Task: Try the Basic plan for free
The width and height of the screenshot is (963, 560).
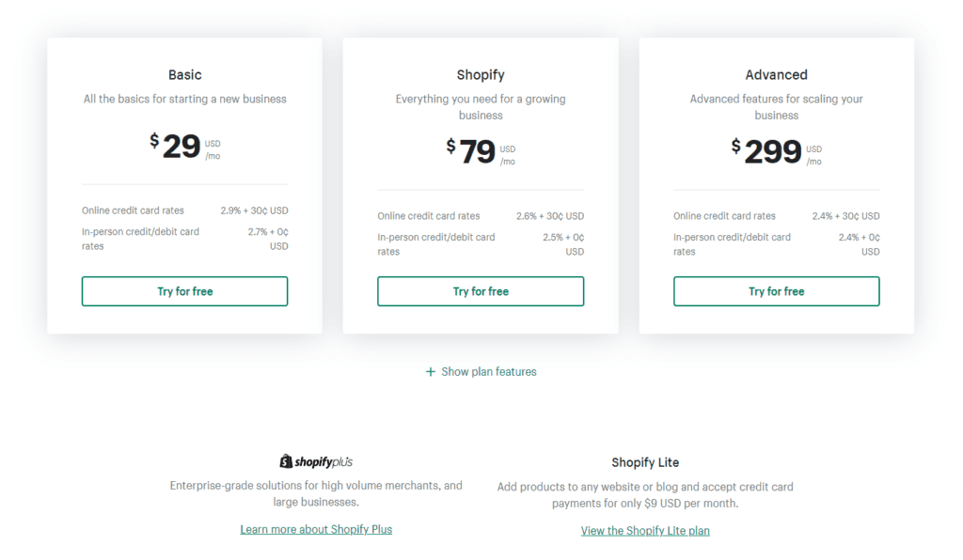Action: (x=184, y=291)
